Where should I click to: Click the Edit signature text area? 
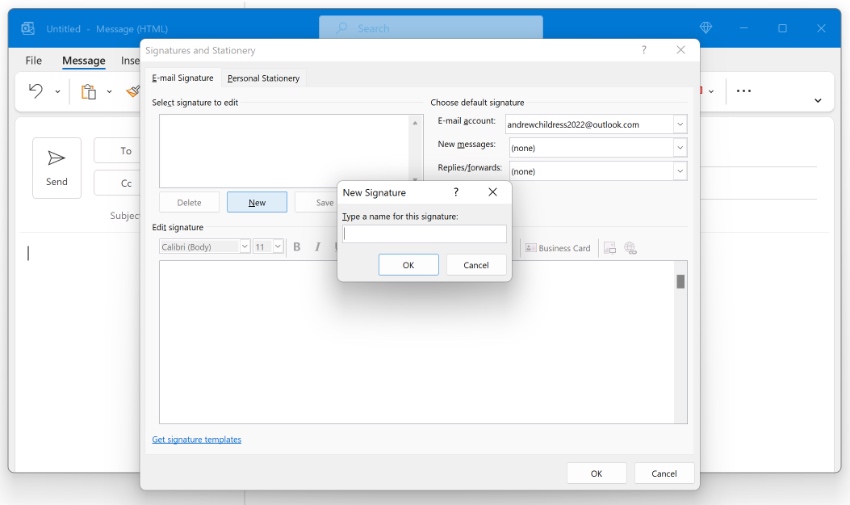pyautogui.click(x=416, y=342)
